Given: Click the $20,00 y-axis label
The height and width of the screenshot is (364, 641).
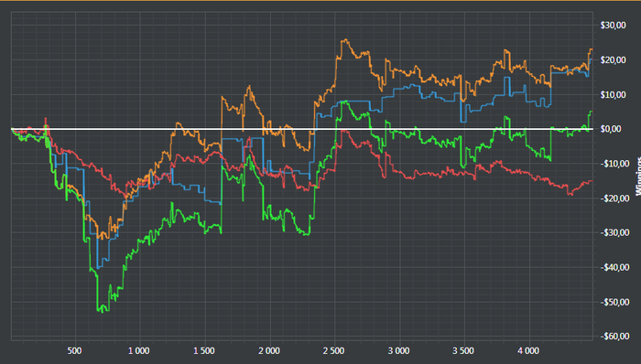Looking at the screenshot, I should (613, 60).
